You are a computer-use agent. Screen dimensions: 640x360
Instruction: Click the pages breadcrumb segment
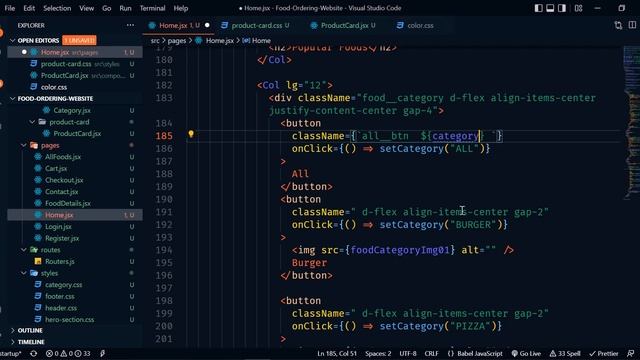[x=176, y=40]
